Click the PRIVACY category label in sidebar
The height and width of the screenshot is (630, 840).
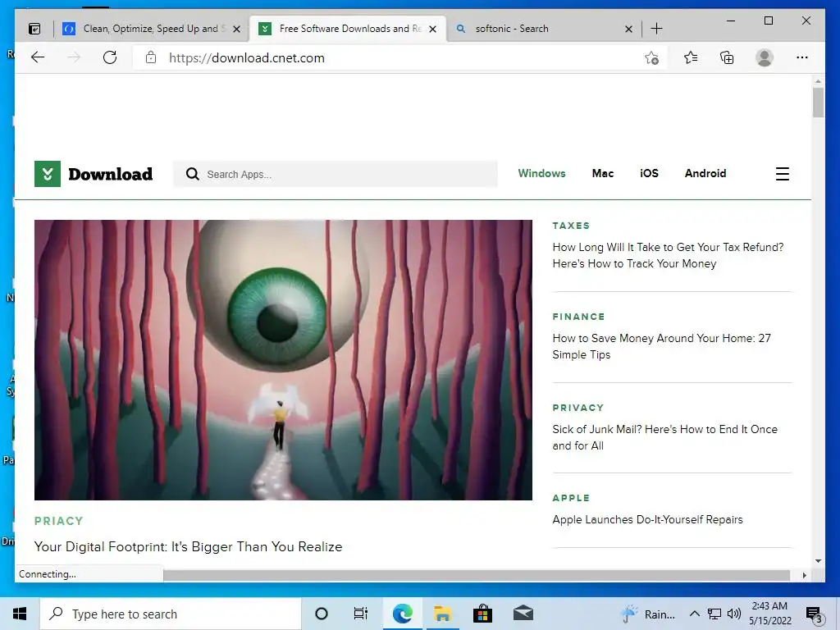(578, 408)
